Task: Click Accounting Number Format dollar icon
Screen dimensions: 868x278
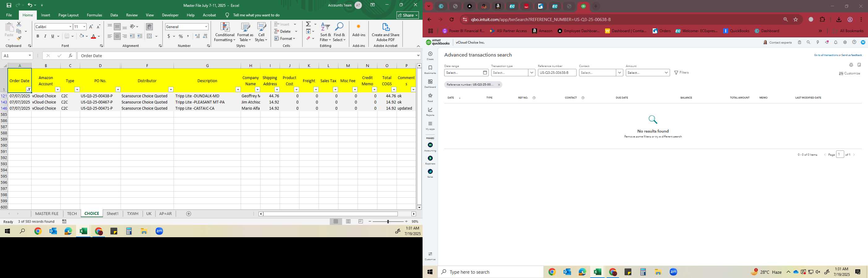Action: click(169, 36)
